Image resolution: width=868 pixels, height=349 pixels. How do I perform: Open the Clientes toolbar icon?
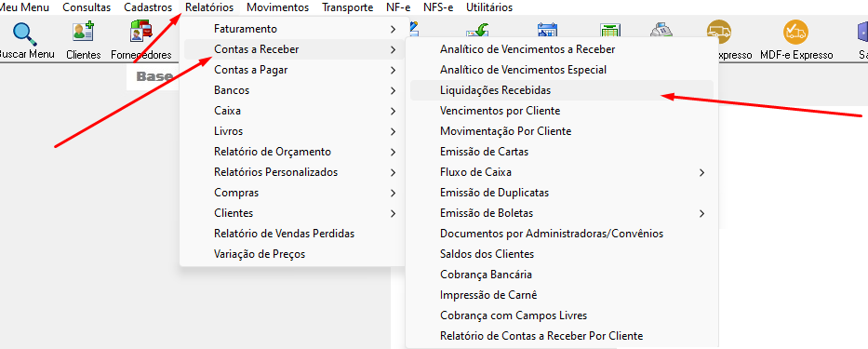pos(84,33)
